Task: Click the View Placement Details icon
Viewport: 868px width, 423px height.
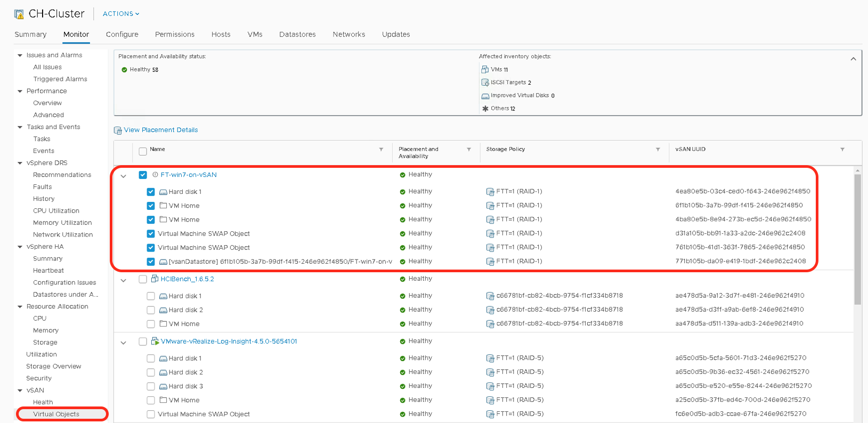Action: point(118,131)
